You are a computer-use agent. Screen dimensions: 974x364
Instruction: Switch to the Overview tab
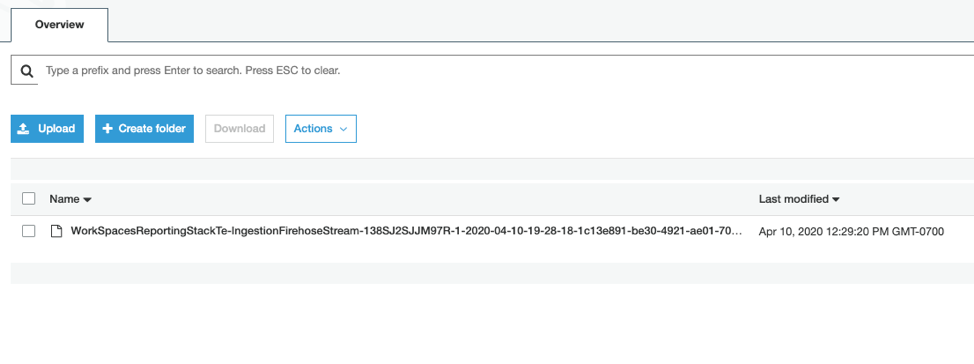click(x=60, y=25)
